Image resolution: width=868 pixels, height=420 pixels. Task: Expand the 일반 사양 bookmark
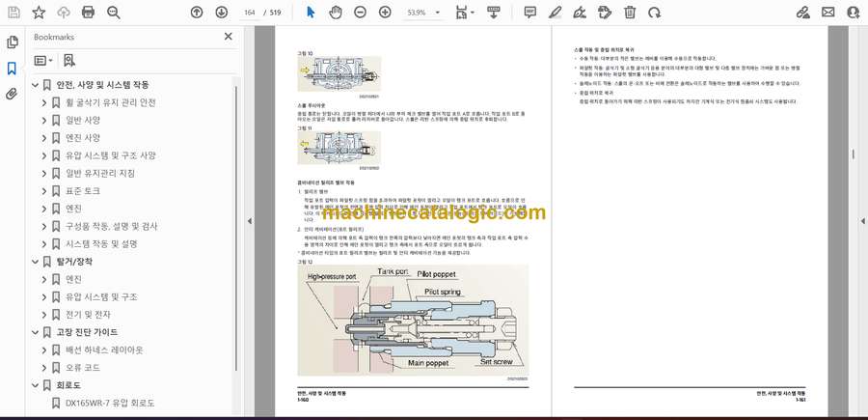tap(44, 120)
